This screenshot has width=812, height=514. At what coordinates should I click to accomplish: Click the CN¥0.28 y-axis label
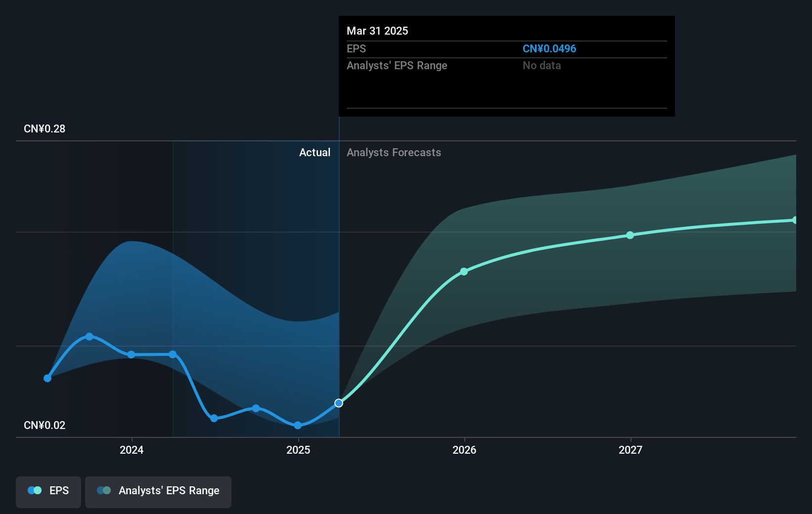(x=45, y=129)
